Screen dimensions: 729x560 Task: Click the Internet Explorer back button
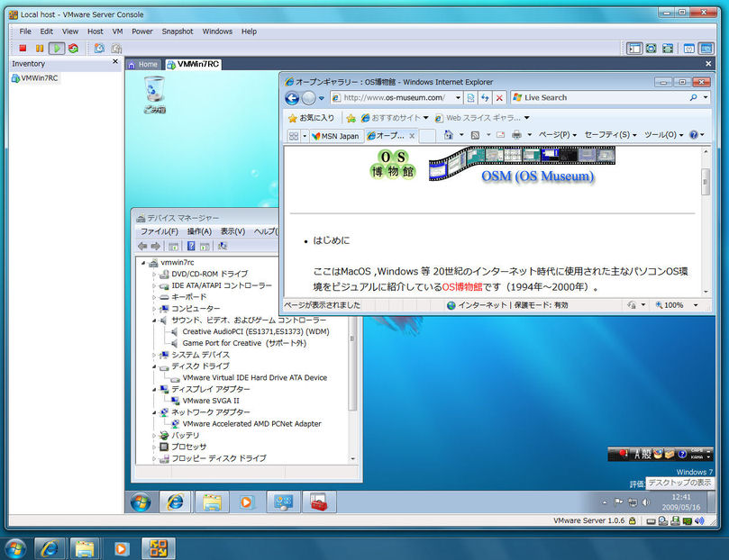coord(292,98)
